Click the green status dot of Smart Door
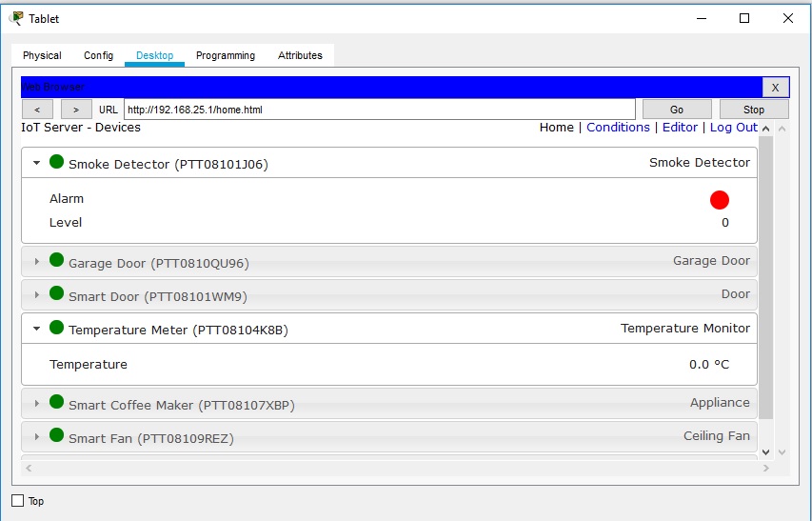Image resolution: width=812 pixels, height=521 pixels. click(56, 293)
